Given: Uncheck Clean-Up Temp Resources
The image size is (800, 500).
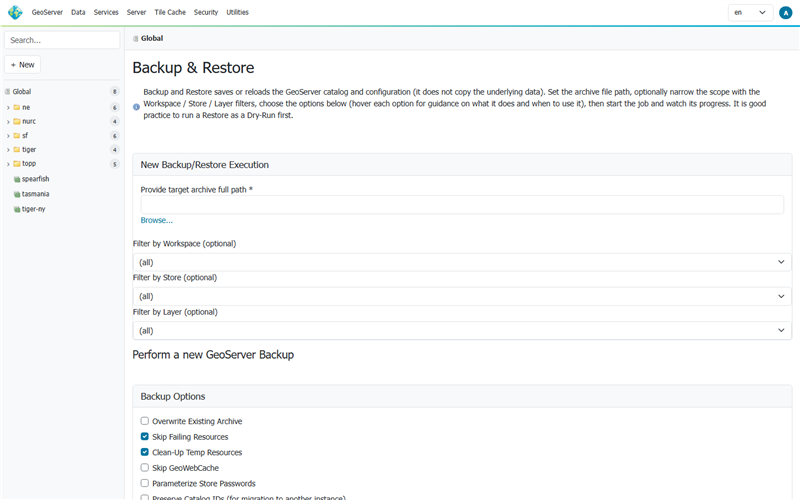Looking at the screenshot, I should tap(145, 452).
